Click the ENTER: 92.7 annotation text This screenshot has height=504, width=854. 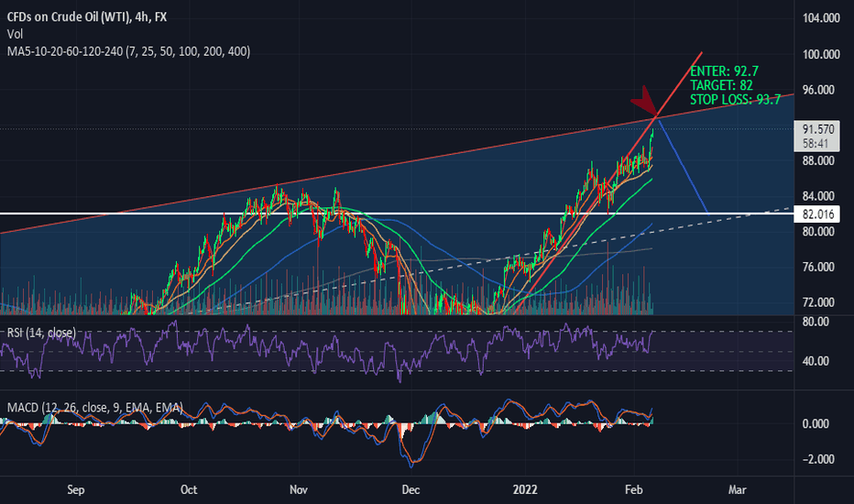coord(724,71)
